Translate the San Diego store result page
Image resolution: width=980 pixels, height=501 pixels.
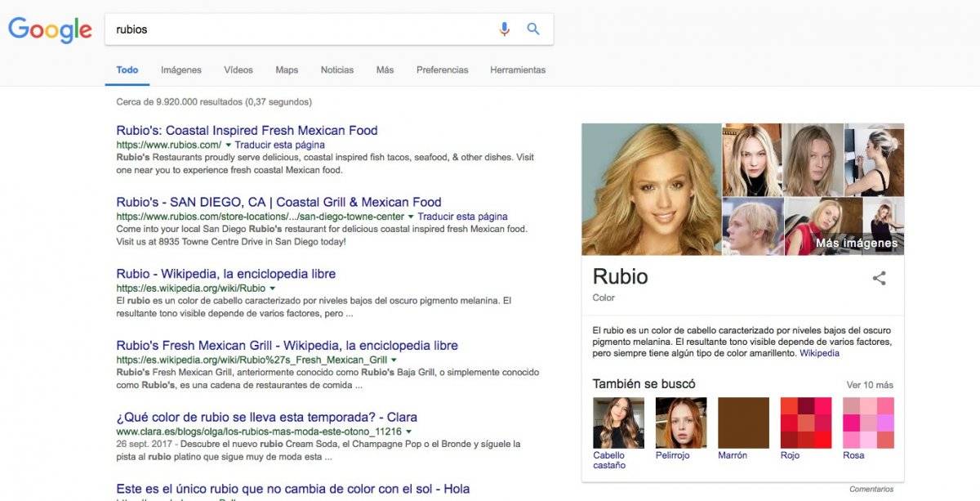tap(463, 217)
